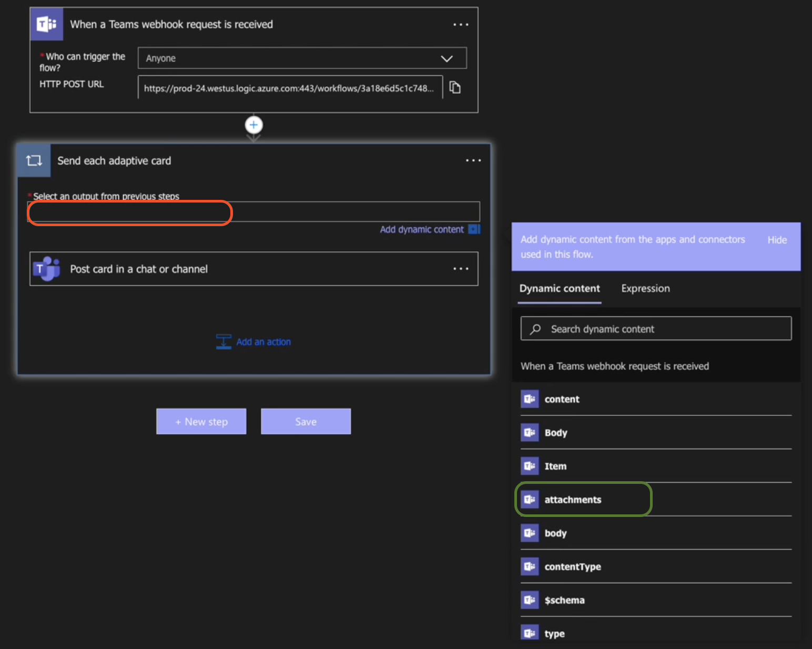Click the Select an output input field
This screenshot has width=812, height=649.
point(253,211)
